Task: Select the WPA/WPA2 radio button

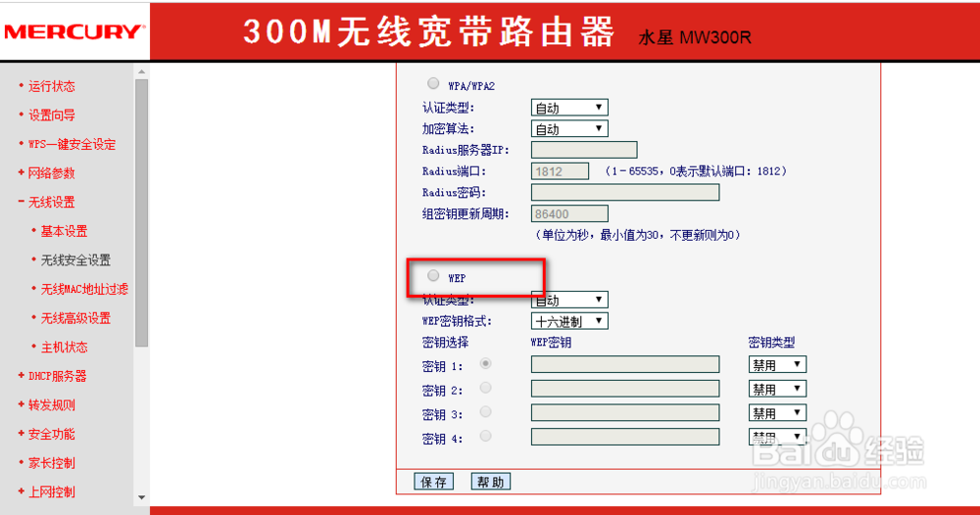Action: pyautogui.click(x=433, y=83)
